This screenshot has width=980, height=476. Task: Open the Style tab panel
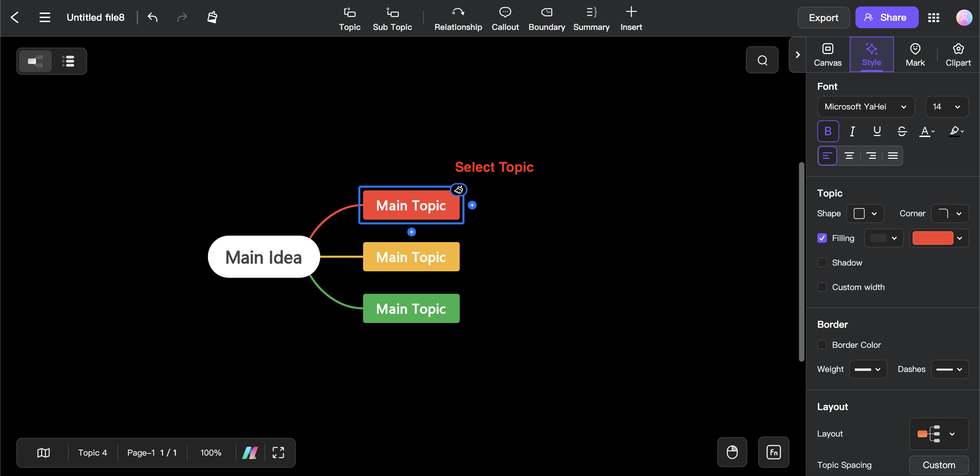871,54
